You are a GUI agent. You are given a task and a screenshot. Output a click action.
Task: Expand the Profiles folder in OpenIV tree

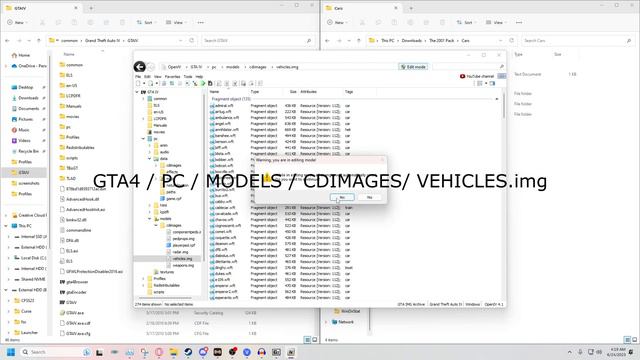click(x=143, y=279)
